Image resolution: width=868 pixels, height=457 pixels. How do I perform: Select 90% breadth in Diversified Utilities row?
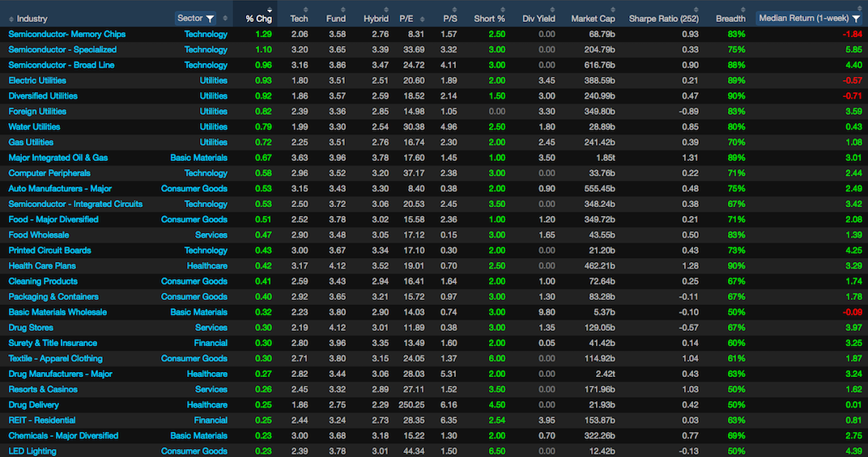tap(736, 96)
